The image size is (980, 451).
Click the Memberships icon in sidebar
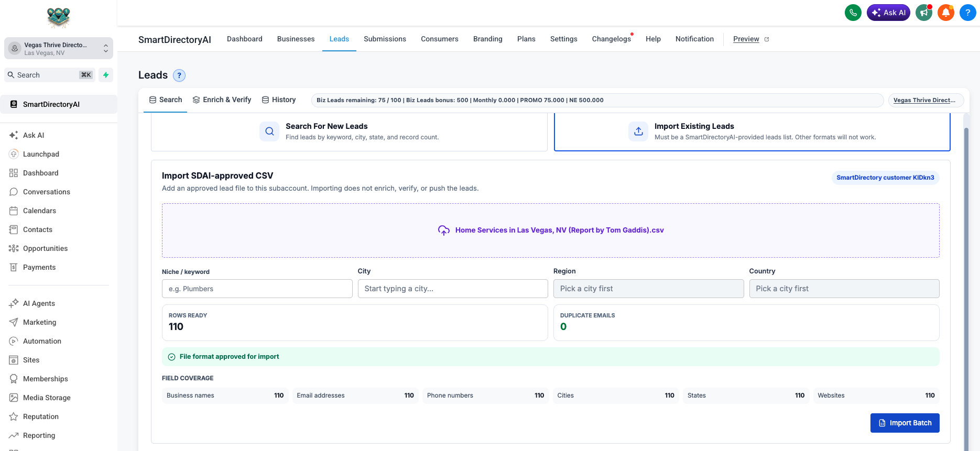point(14,379)
